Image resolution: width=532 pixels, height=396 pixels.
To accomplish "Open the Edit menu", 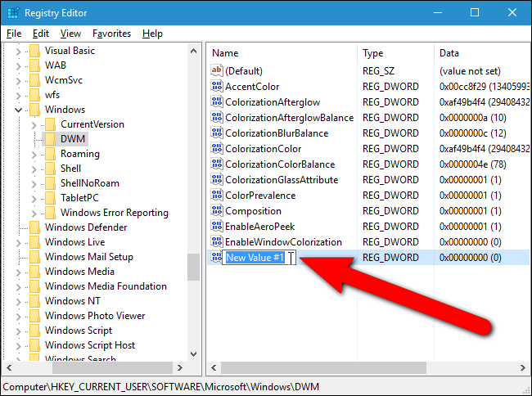I will [41, 34].
